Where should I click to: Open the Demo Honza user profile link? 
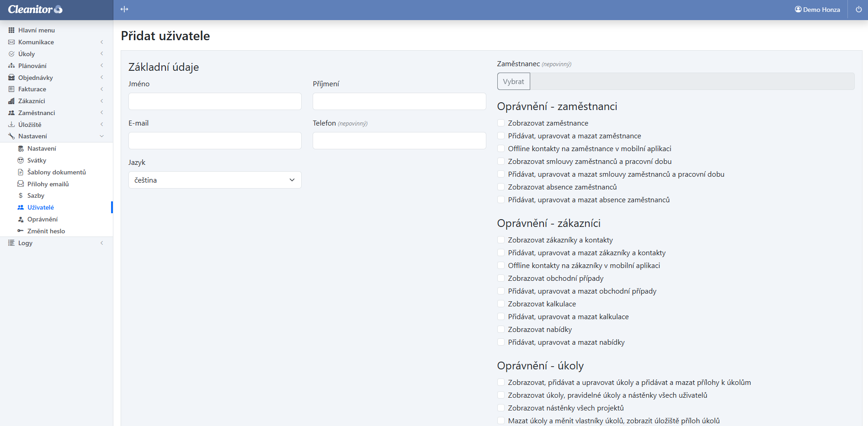point(817,10)
